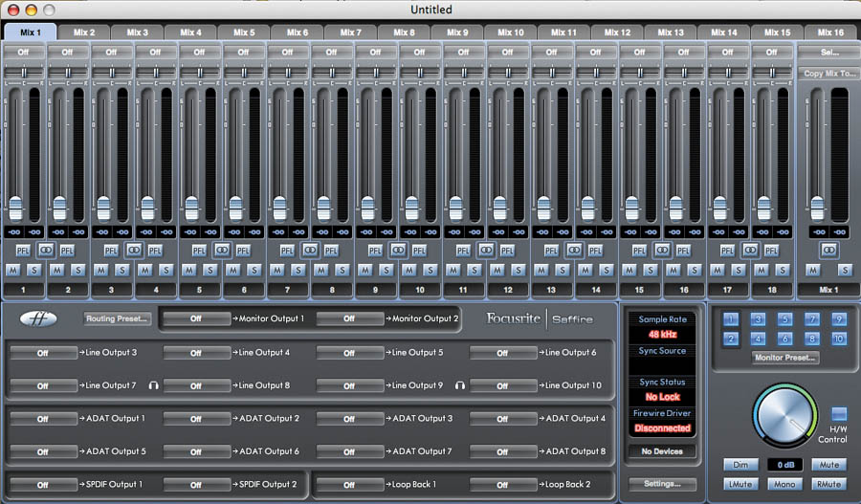Viewport: 861px width, 504px height.
Task: Open the Monitor Output 1 source dropdown
Action: coord(195,318)
